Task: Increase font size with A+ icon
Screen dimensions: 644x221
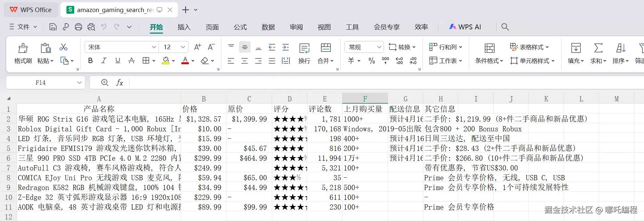Action: [197, 47]
